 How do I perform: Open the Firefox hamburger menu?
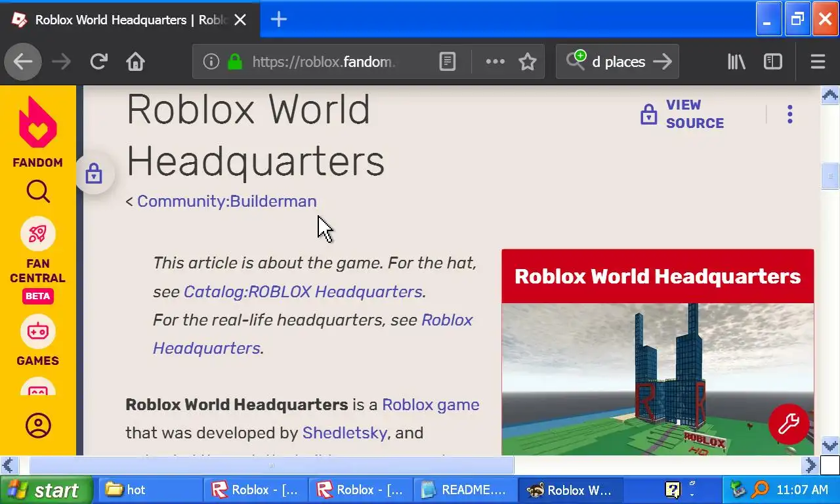818,62
